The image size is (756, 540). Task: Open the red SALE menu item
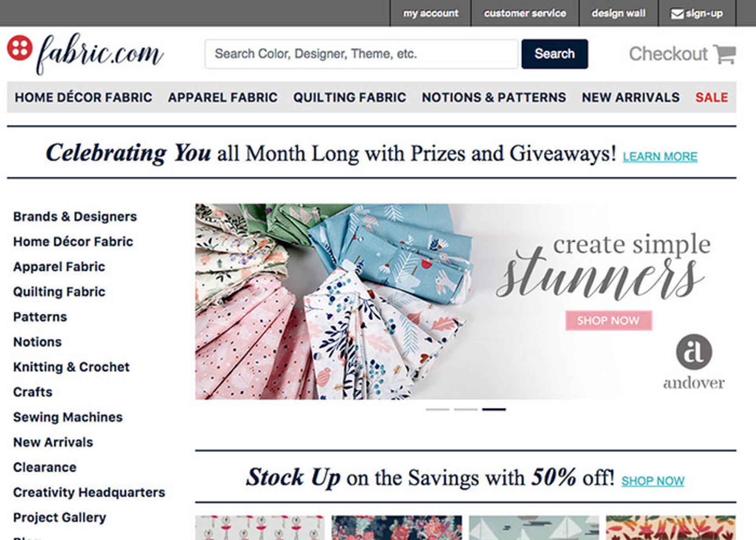tap(712, 97)
